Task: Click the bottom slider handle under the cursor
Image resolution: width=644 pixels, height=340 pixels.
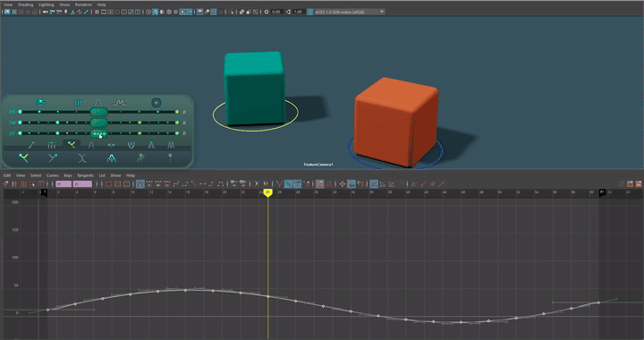Action: pos(98,133)
